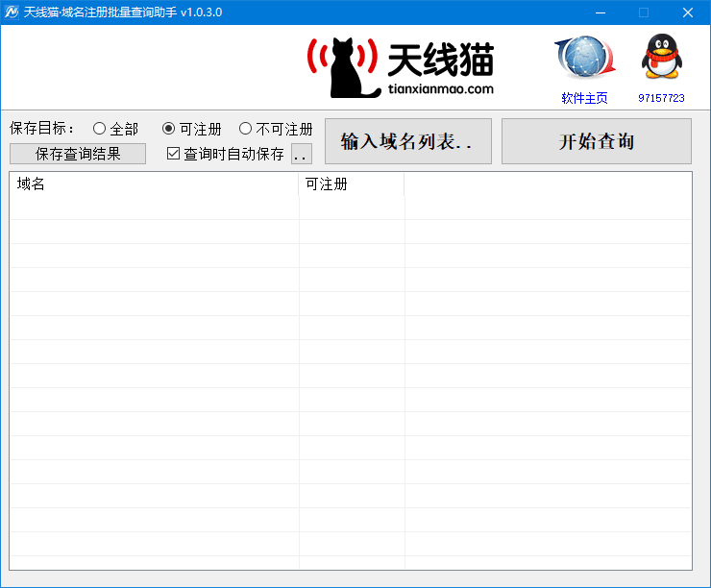This screenshot has height=588, width=711.
Task: Click the tianxianmao.com logo text
Action: 441,88
